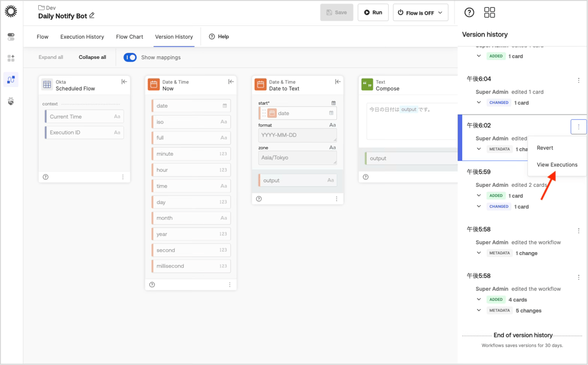Click the orange calendar icon of Date to Text

click(260, 85)
